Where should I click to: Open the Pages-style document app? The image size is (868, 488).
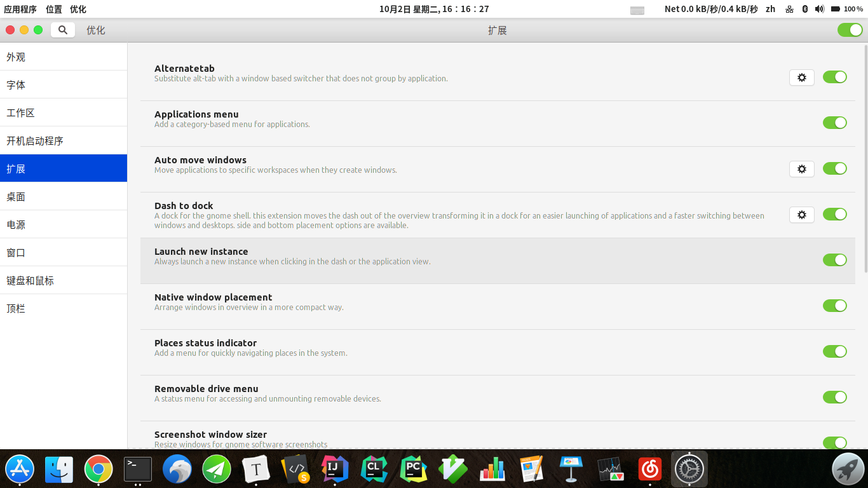(532, 470)
